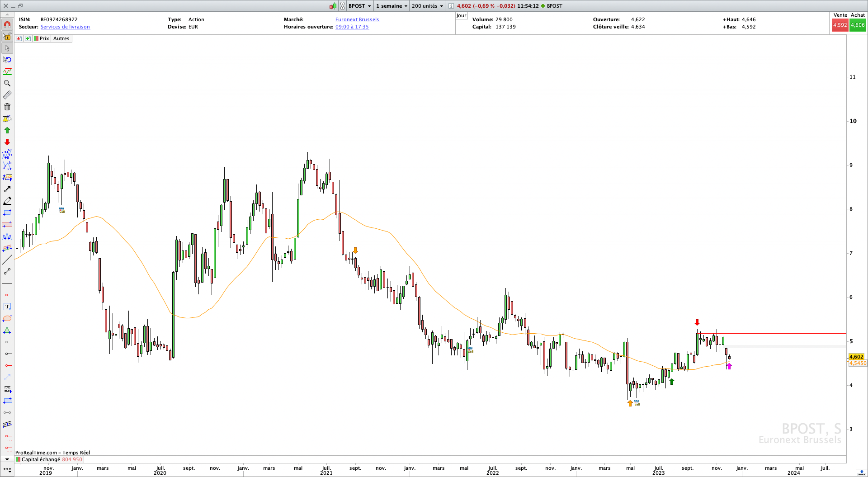This screenshot has height=477, width=868.
Task: Select the black diagonal arrow tool
Action: click(x=7, y=189)
